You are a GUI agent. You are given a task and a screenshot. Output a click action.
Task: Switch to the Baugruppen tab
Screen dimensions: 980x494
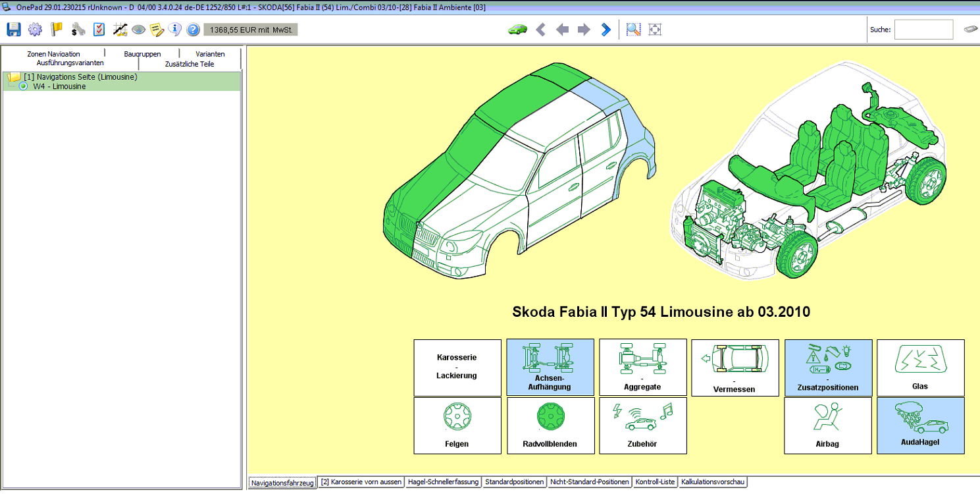[x=142, y=54]
